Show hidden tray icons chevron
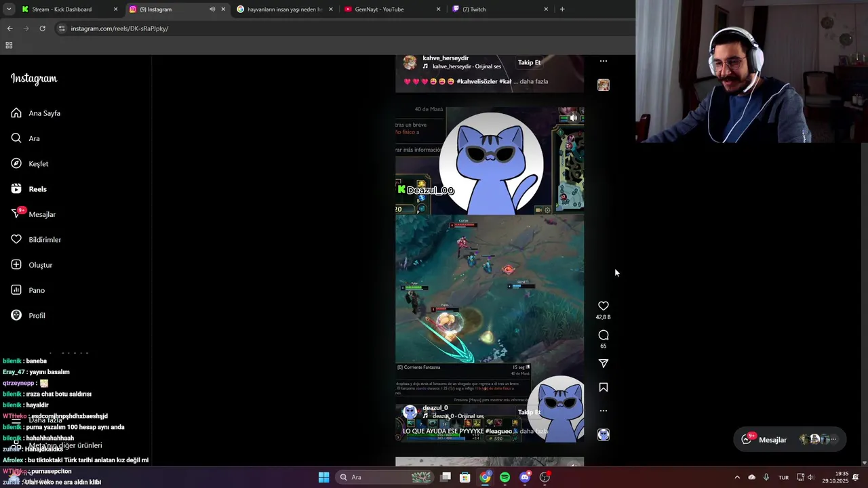The width and height of the screenshot is (868, 488). pos(737,477)
